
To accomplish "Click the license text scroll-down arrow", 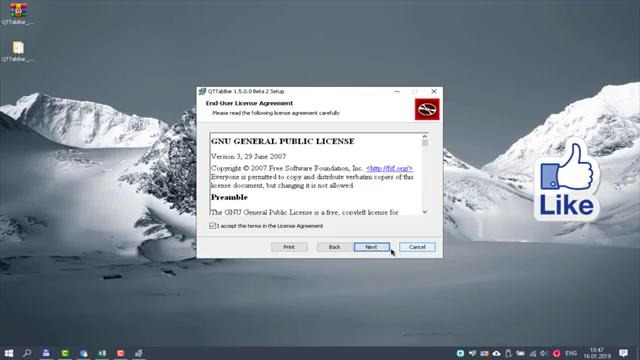I will coord(425,212).
